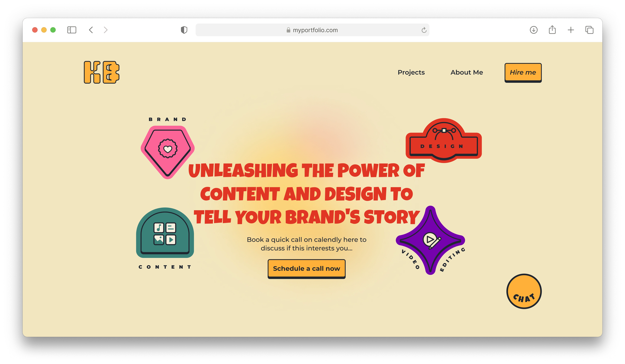The image size is (625, 364).
Task: Click the KB logo in the header
Action: tap(101, 72)
